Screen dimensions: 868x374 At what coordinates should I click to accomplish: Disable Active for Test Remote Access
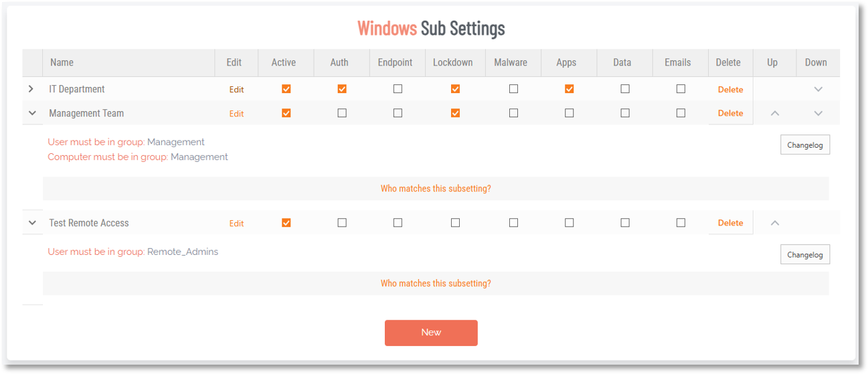[286, 223]
